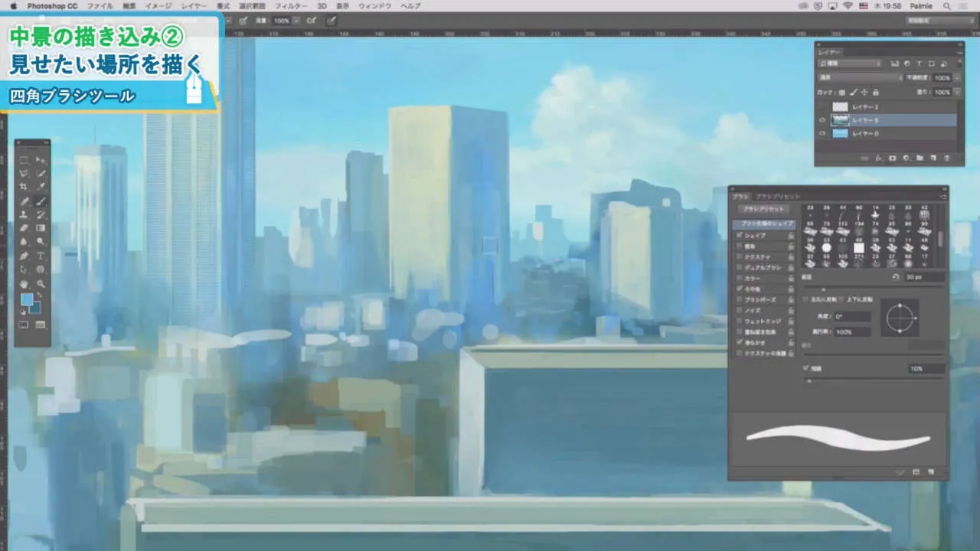
Task: Select the Crop tool
Action: pos(24,187)
